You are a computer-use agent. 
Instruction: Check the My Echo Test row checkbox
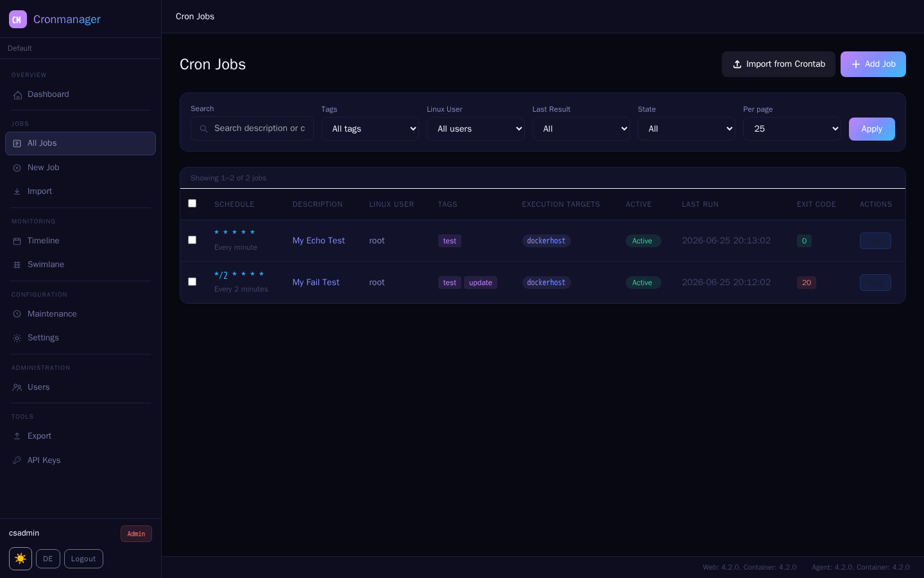click(192, 240)
